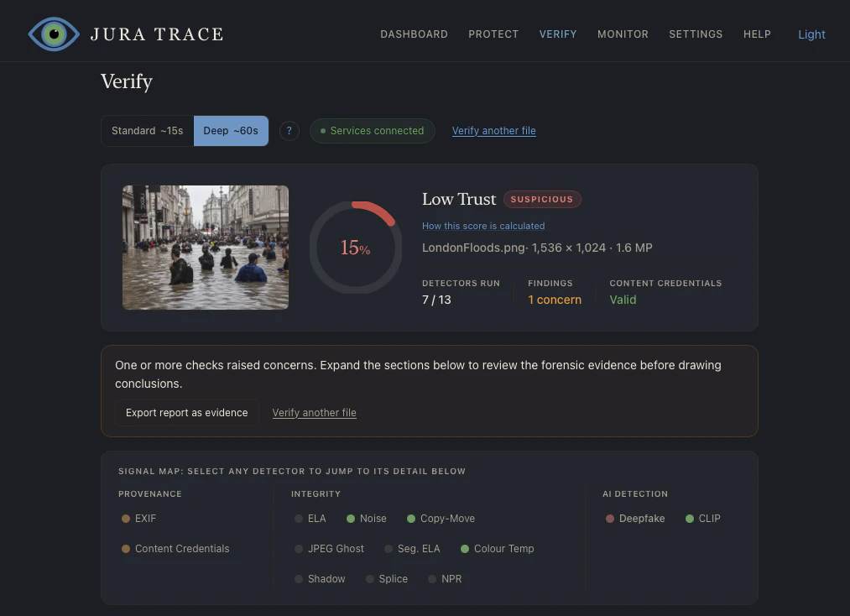The image size is (850, 616).
Task: Go to the Protect page
Action: click(x=493, y=34)
